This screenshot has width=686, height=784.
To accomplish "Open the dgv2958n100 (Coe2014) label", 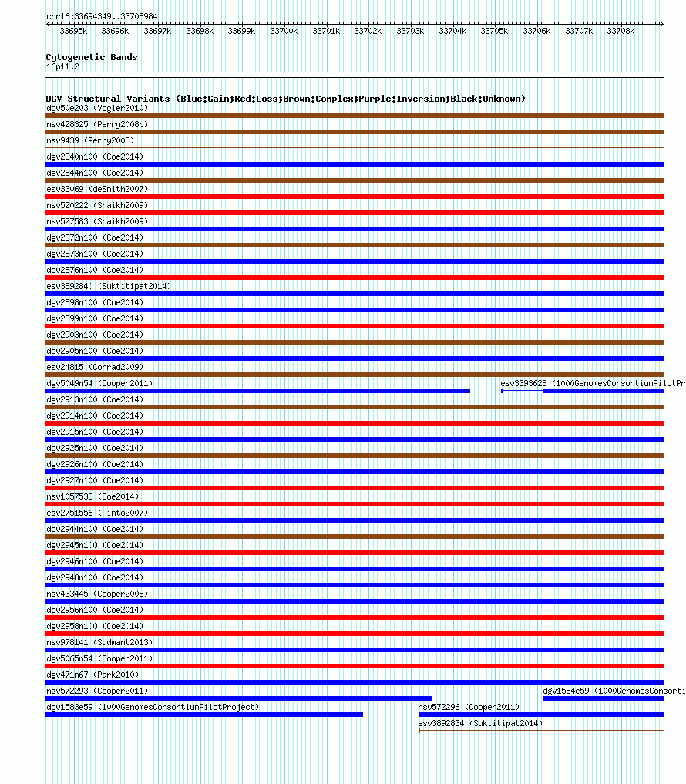I will coord(95,625).
